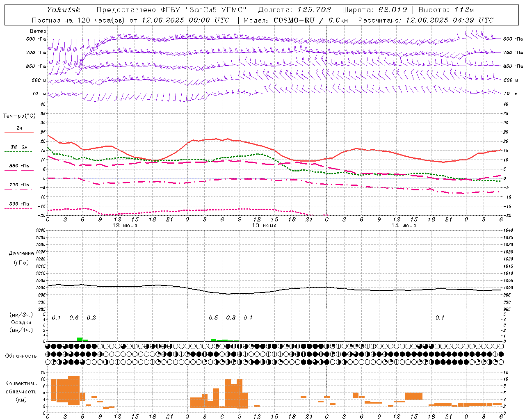Click the "14 июня" date label

tap(404, 226)
